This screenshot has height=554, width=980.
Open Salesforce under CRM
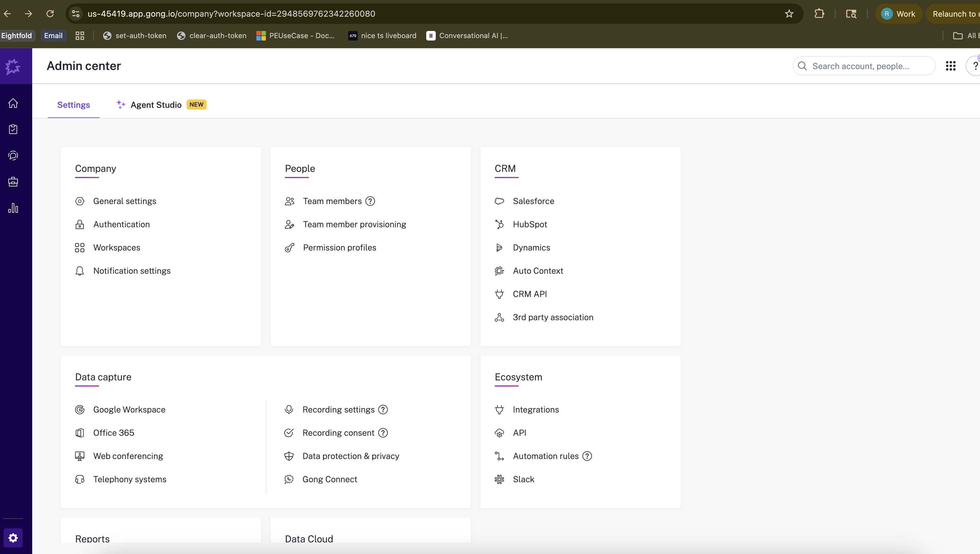pos(534,201)
